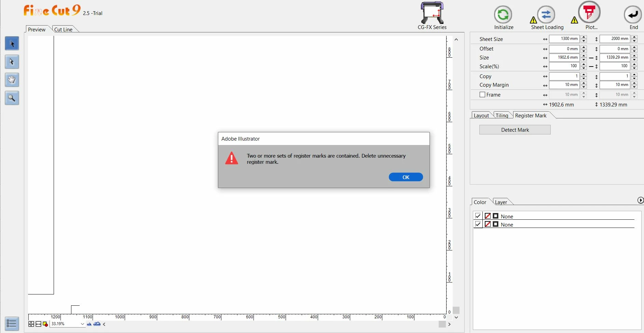Click stroke swatch in upper None row
644x333 pixels.
pos(488,216)
